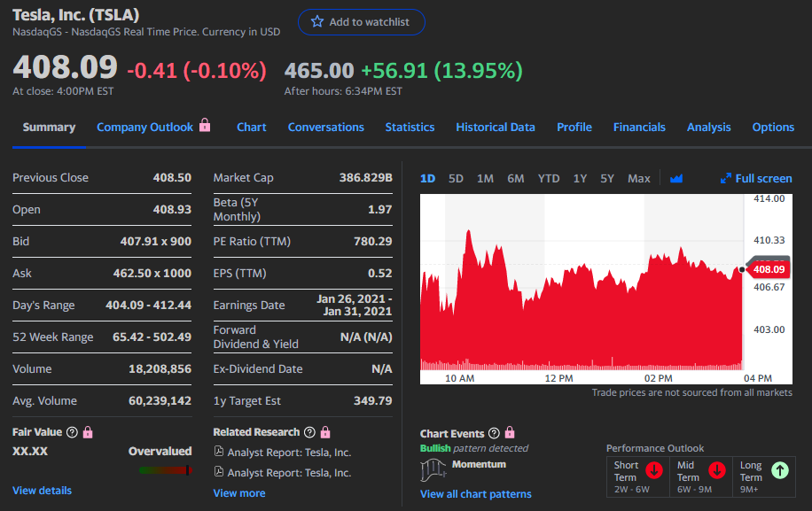The image size is (812, 511).
Task: Click the Previous Close value 408.50
Action: (x=172, y=177)
